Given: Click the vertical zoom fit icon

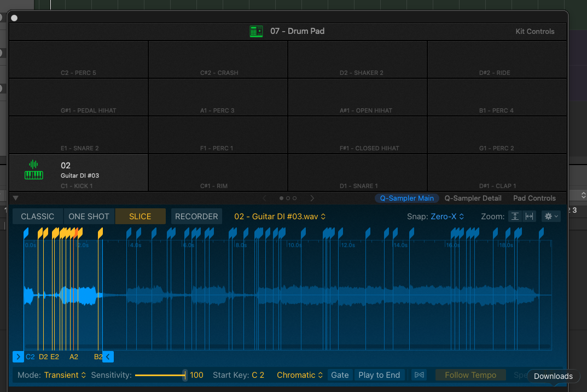Looking at the screenshot, I should tap(515, 216).
